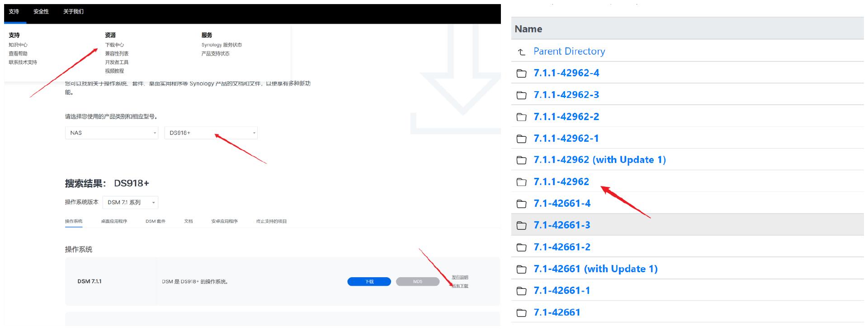868x330 pixels.
Task: Open 下载中心 in the 资源 menu
Action: 114,45
